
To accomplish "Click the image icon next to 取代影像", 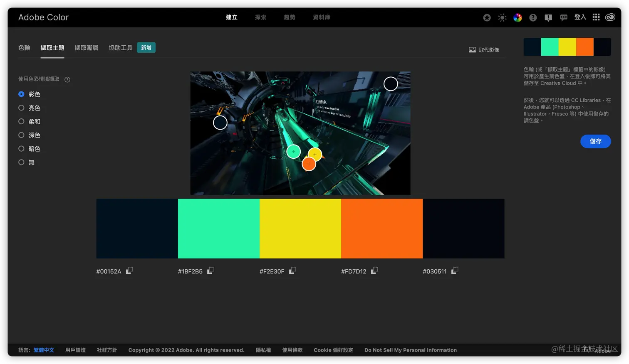I will [473, 50].
